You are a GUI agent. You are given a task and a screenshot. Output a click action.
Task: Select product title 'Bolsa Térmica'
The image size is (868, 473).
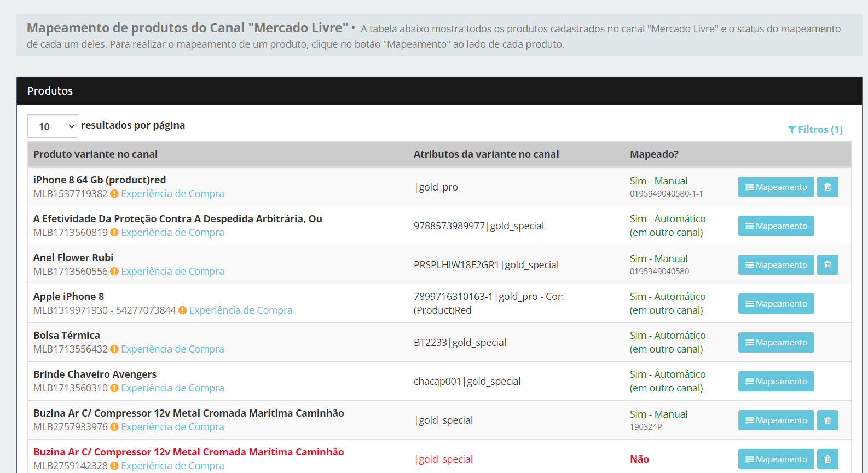(x=67, y=336)
